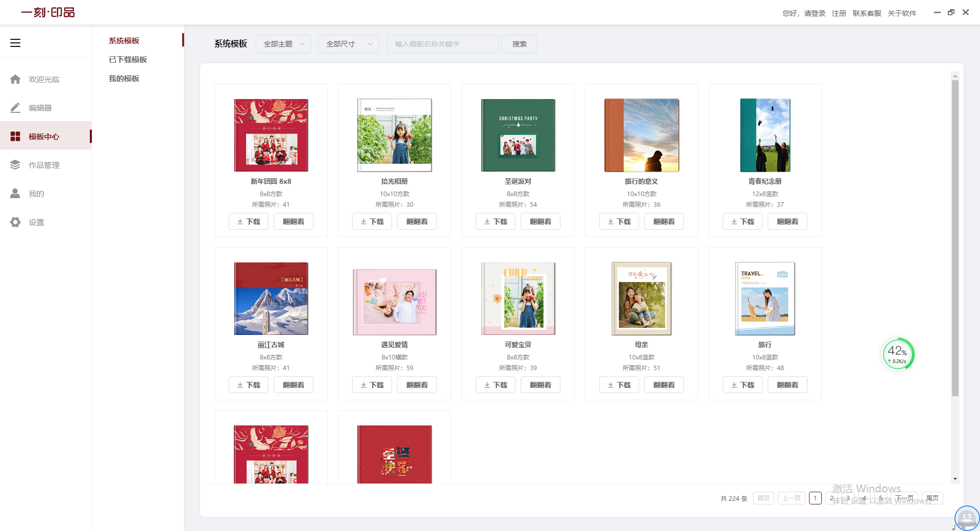Preview 丽江古城 with 翻翻看
Screen dimensions: 980x531
293,385
